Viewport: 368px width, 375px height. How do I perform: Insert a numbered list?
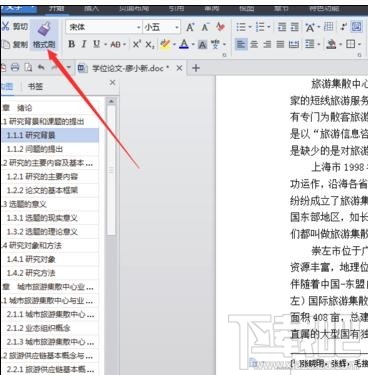click(260, 27)
